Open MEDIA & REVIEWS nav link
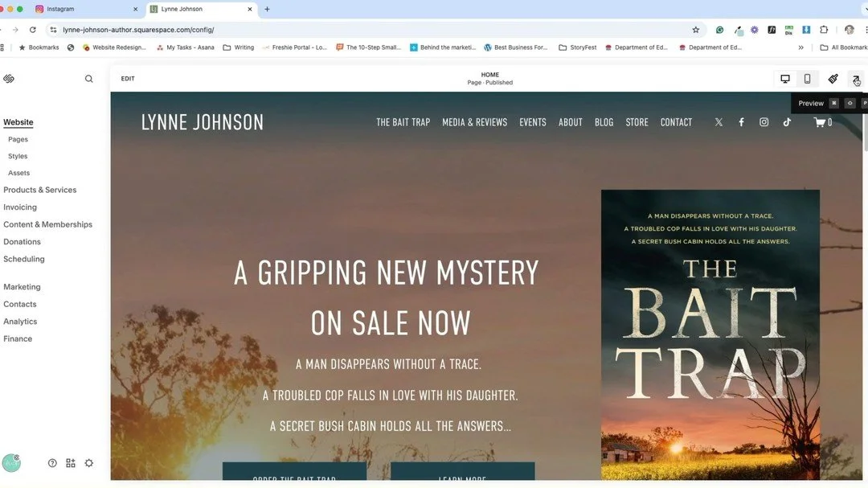This screenshot has height=488, width=868. [474, 122]
